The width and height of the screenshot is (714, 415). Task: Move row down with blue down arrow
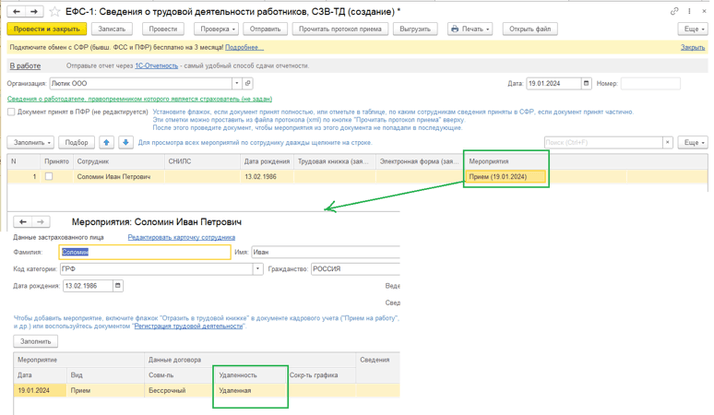pyautogui.click(x=125, y=142)
